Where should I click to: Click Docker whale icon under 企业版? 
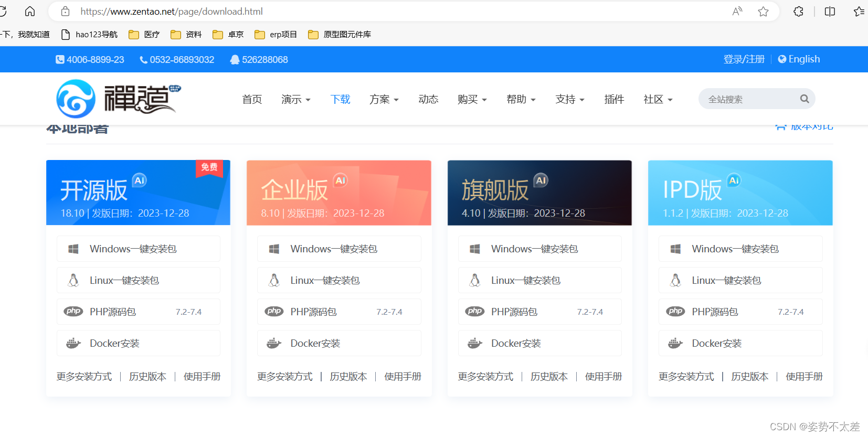[274, 343]
